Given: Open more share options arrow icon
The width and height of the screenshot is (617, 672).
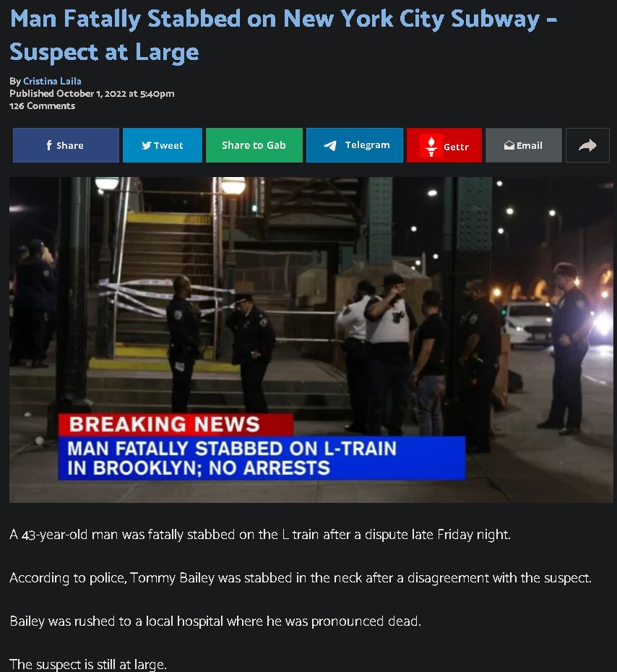Looking at the screenshot, I should [x=587, y=145].
